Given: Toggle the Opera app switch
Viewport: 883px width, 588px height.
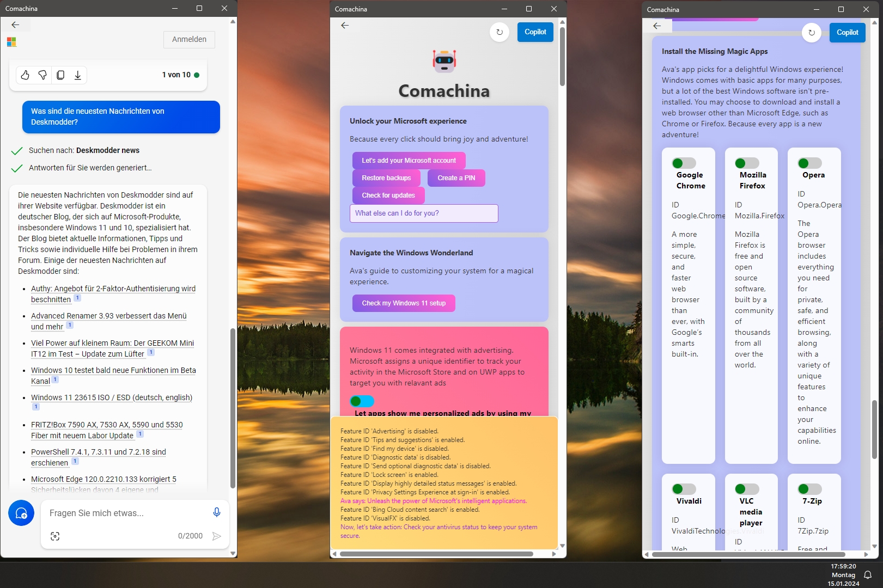Looking at the screenshot, I should point(809,163).
